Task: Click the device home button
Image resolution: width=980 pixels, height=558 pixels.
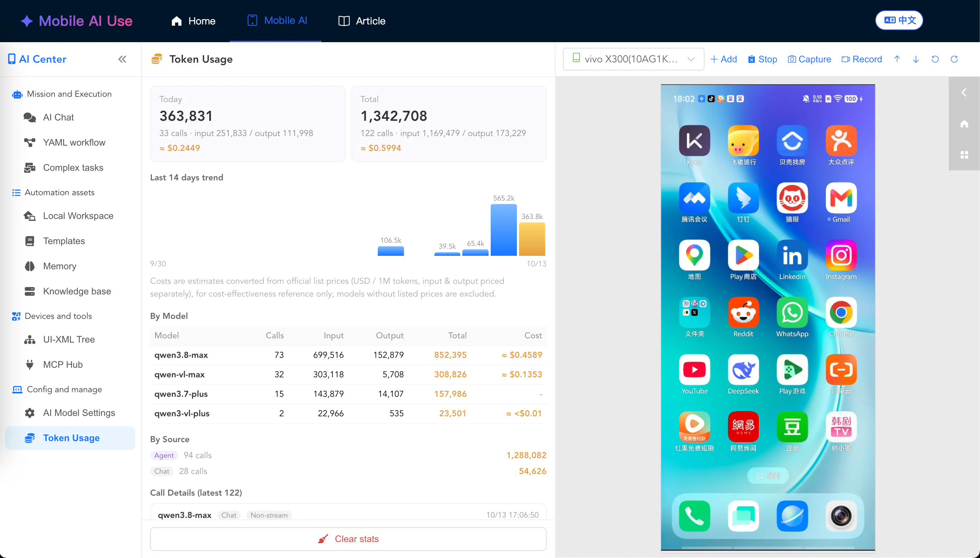Action: pyautogui.click(x=964, y=123)
